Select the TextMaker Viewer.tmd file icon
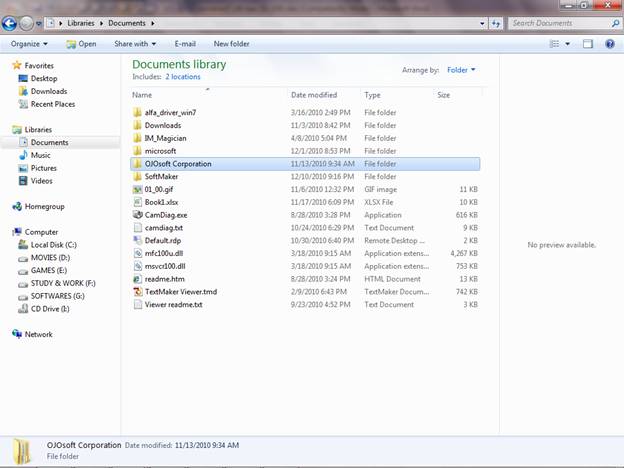Image resolution: width=624 pixels, height=468 pixels. click(x=137, y=292)
